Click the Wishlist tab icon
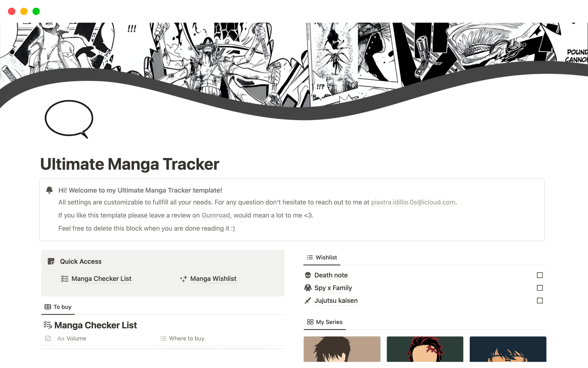 309,257
